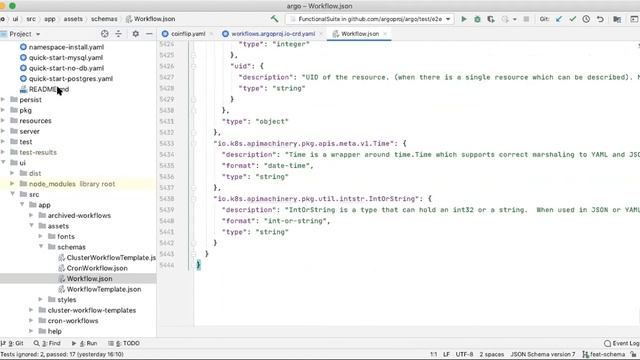The image size is (640, 360).
Task: Click the feat-schema Git branch widget
Action: tap(603, 354)
